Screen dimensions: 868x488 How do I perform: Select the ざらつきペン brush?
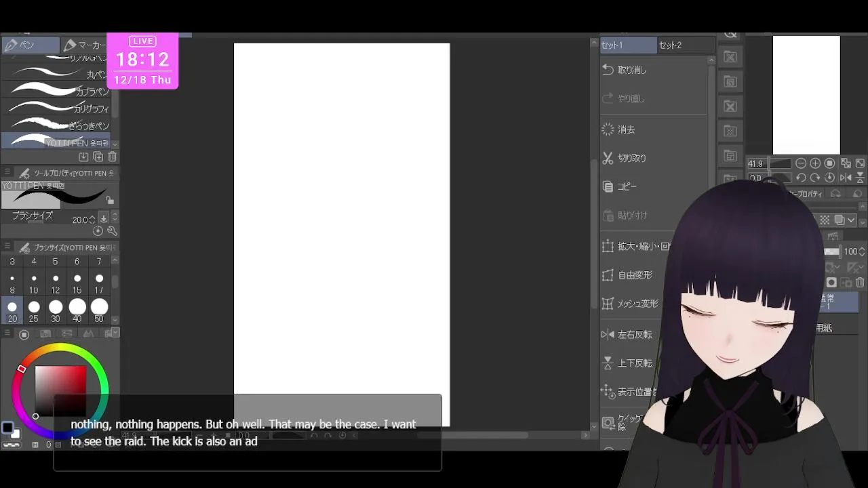[x=56, y=125]
